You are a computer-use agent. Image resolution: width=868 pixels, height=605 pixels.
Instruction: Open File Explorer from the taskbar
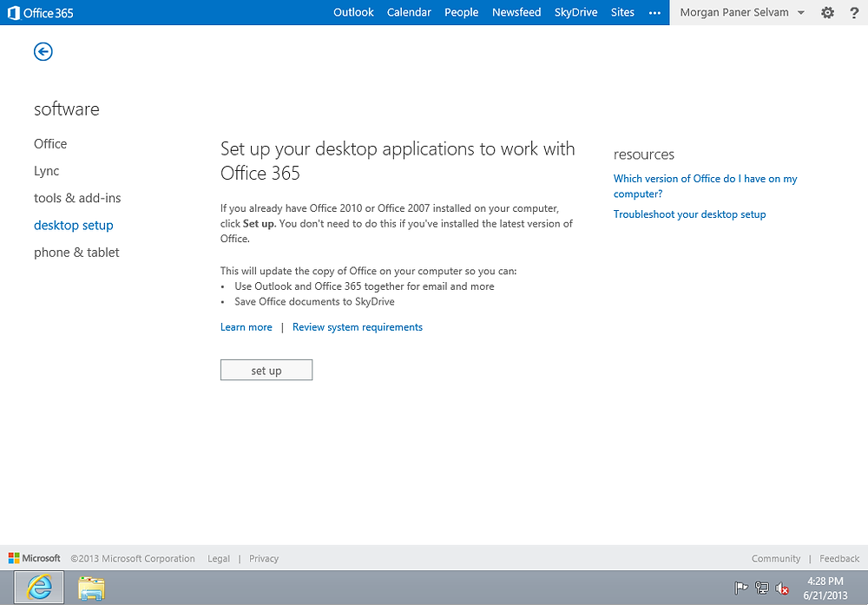[91, 588]
